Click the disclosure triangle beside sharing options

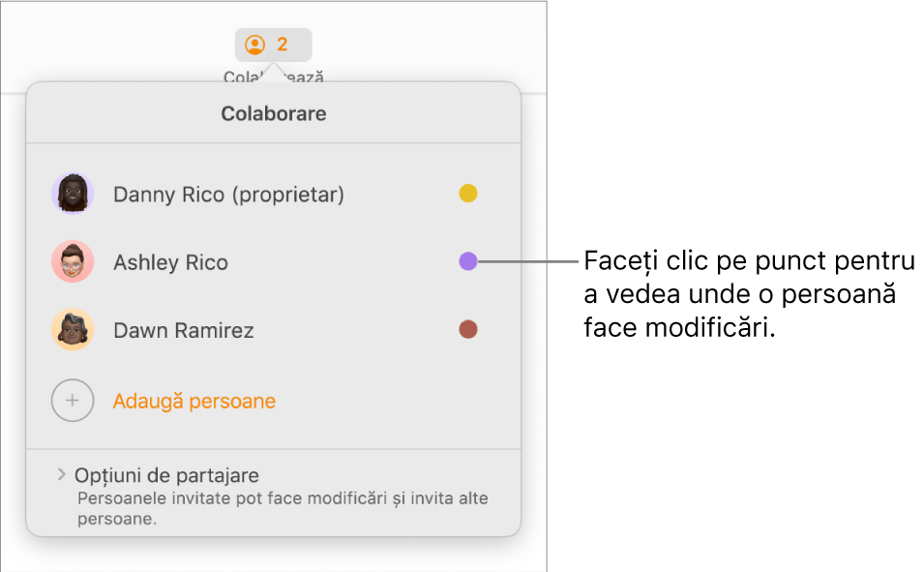58,475
